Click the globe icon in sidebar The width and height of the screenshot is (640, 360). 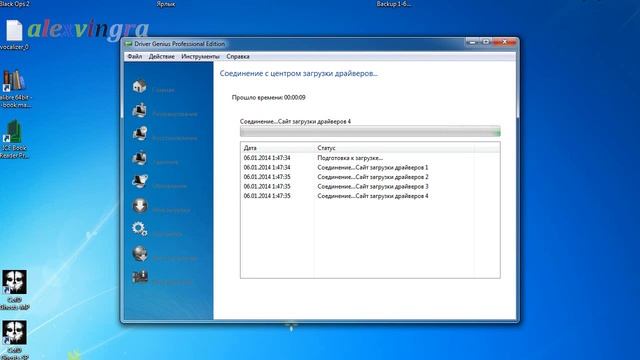(140, 253)
